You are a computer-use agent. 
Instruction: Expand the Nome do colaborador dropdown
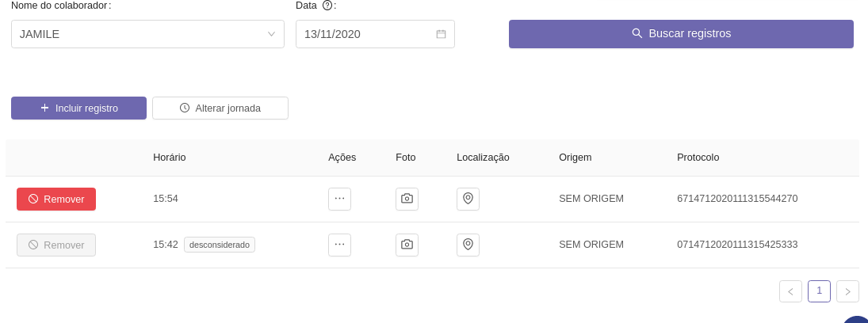tap(147, 34)
